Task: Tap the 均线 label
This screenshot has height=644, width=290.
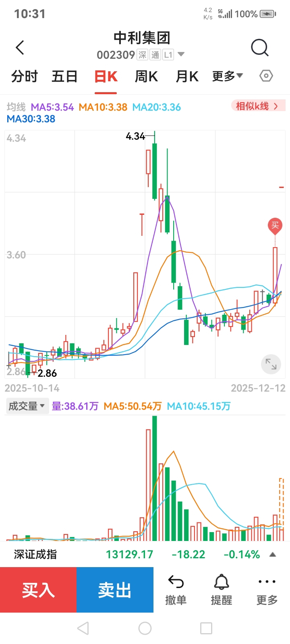Action: pyautogui.click(x=16, y=107)
